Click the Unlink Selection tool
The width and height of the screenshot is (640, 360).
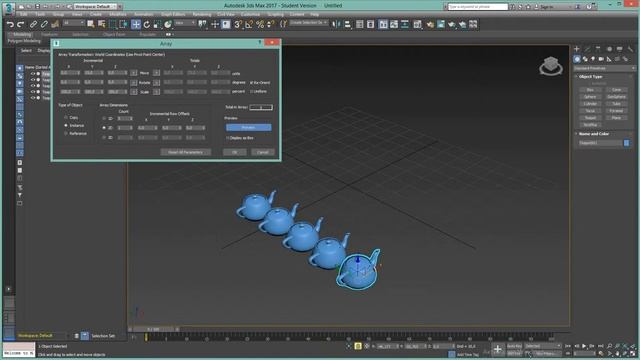[44, 24]
